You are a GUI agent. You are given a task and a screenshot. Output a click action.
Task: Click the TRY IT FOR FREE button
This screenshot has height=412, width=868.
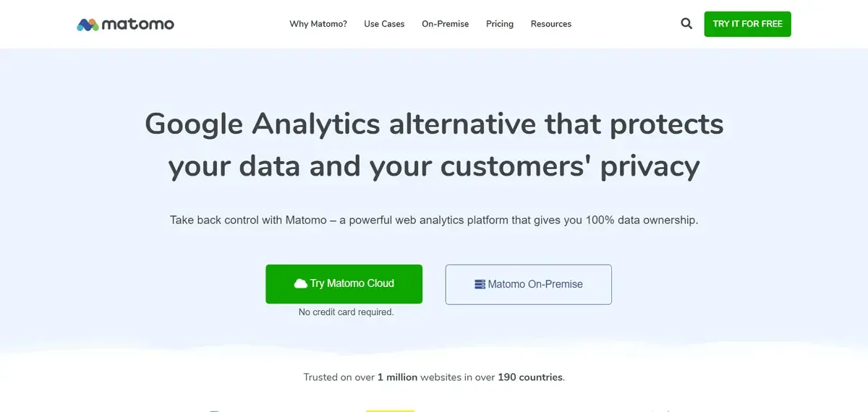point(748,24)
